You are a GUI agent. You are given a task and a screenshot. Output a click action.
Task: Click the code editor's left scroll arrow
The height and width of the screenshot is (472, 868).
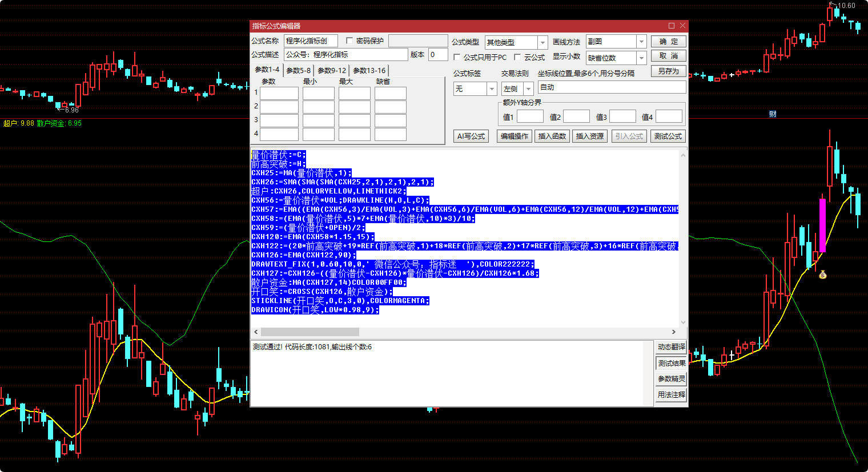(x=256, y=332)
